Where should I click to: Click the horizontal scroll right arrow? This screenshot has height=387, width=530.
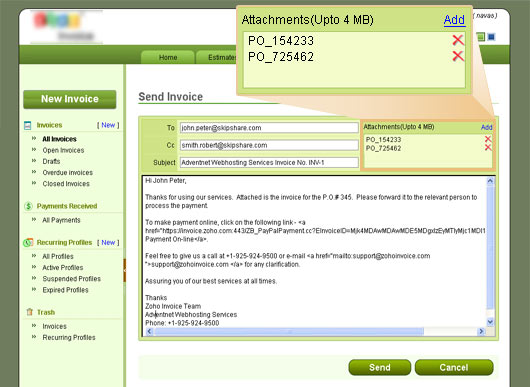[481, 332]
